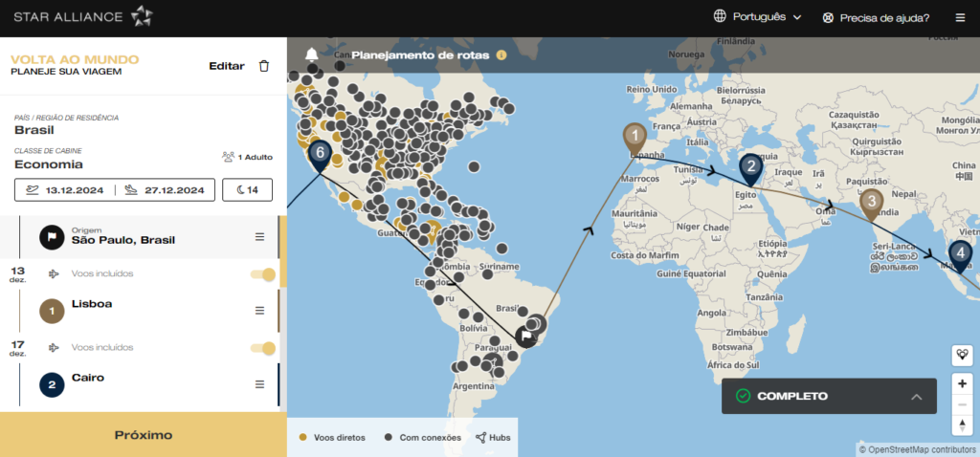Click the Próximo button

tap(144, 435)
